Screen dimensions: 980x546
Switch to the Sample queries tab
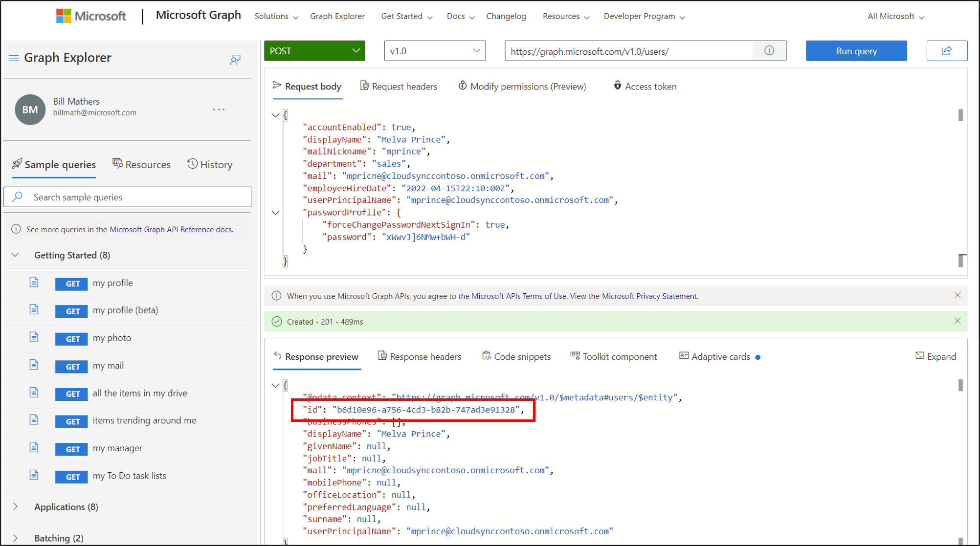click(54, 164)
